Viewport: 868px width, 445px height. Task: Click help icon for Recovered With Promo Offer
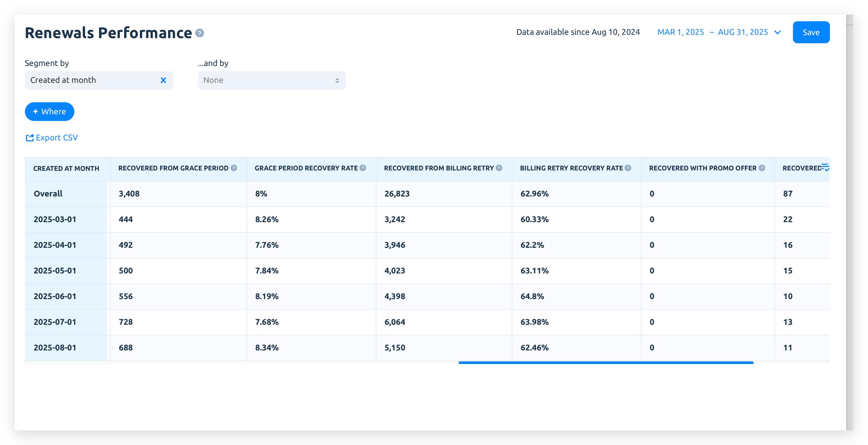pyautogui.click(x=762, y=168)
